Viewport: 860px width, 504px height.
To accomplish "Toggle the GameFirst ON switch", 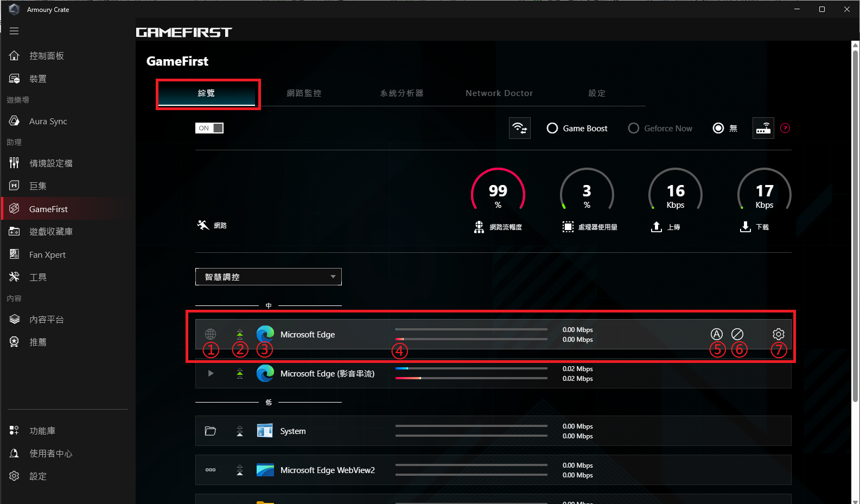I will click(209, 128).
